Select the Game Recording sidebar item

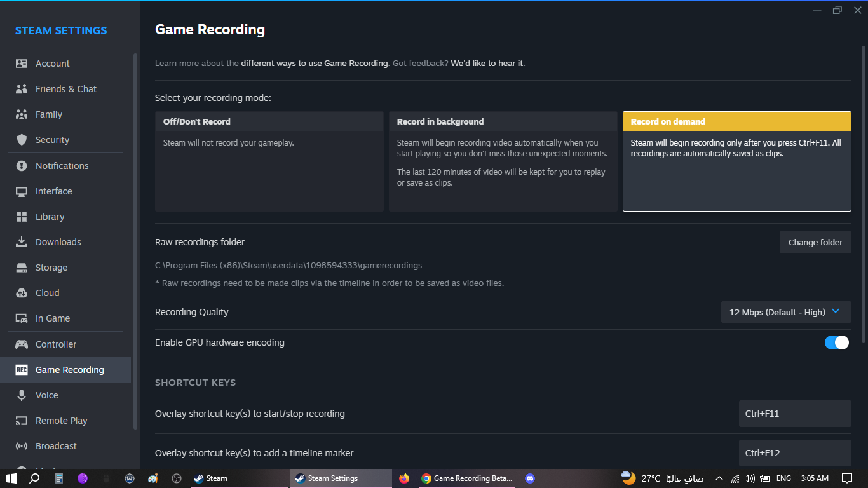pos(65,370)
